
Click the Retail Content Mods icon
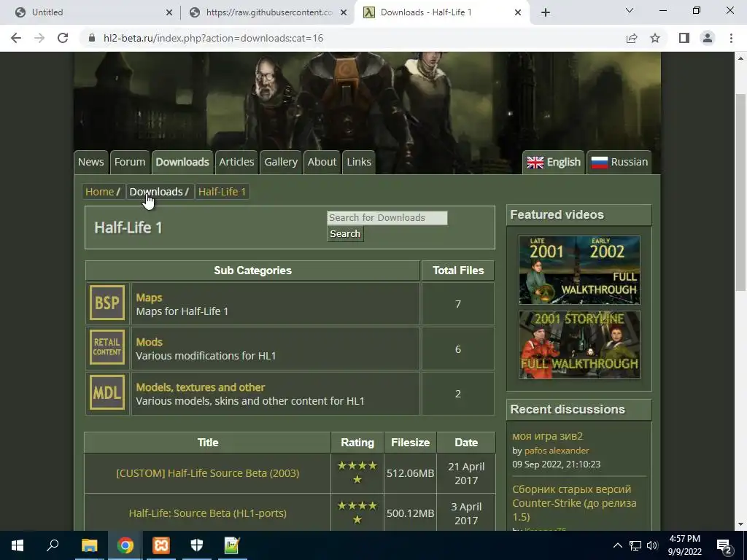107,348
